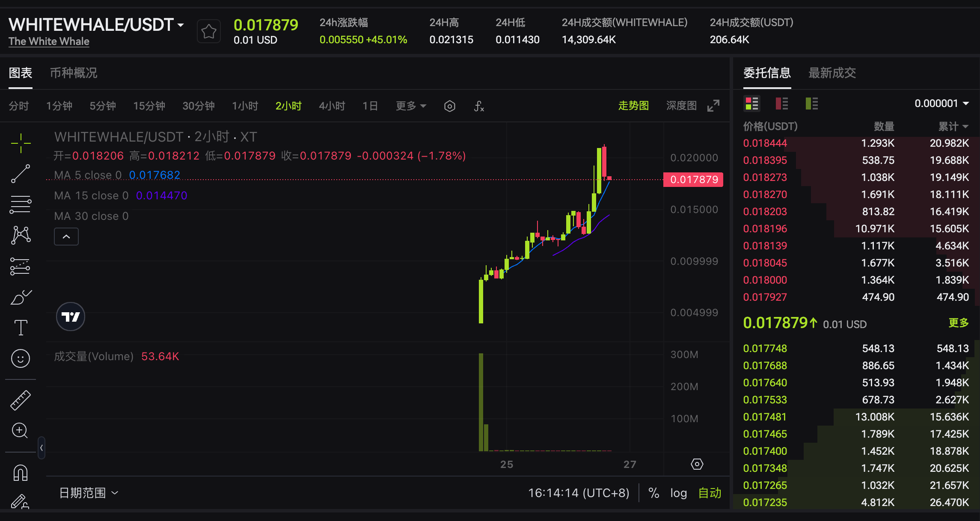Select the text annotation tool

click(x=21, y=327)
